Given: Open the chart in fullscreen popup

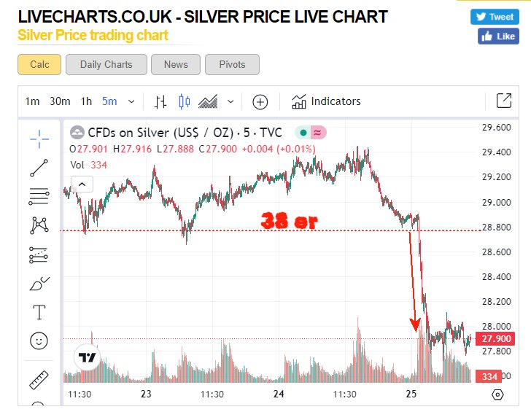Looking at the screenshot, I should tap(503, 101).
